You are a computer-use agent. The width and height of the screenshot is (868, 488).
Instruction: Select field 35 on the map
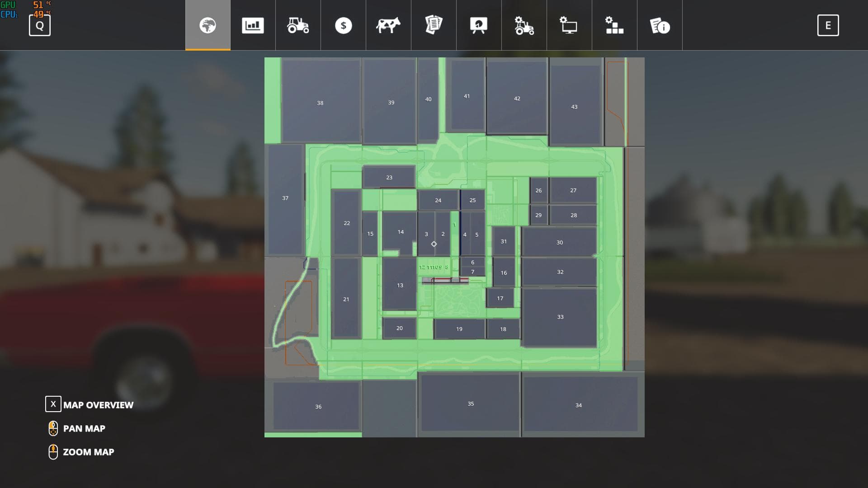point(470,403)
